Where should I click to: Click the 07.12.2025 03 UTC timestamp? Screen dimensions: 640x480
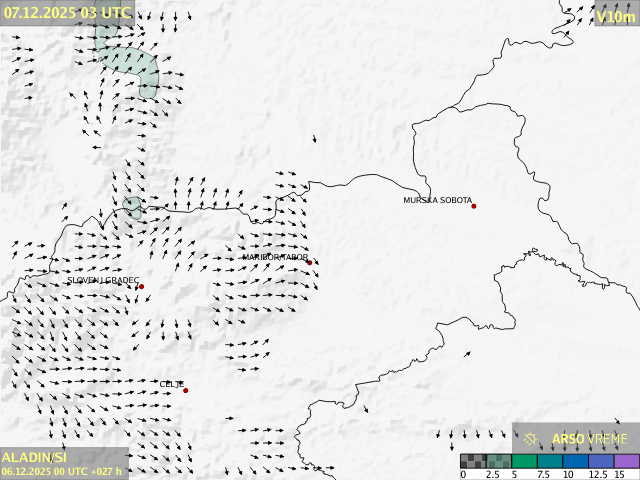point(66,12)
